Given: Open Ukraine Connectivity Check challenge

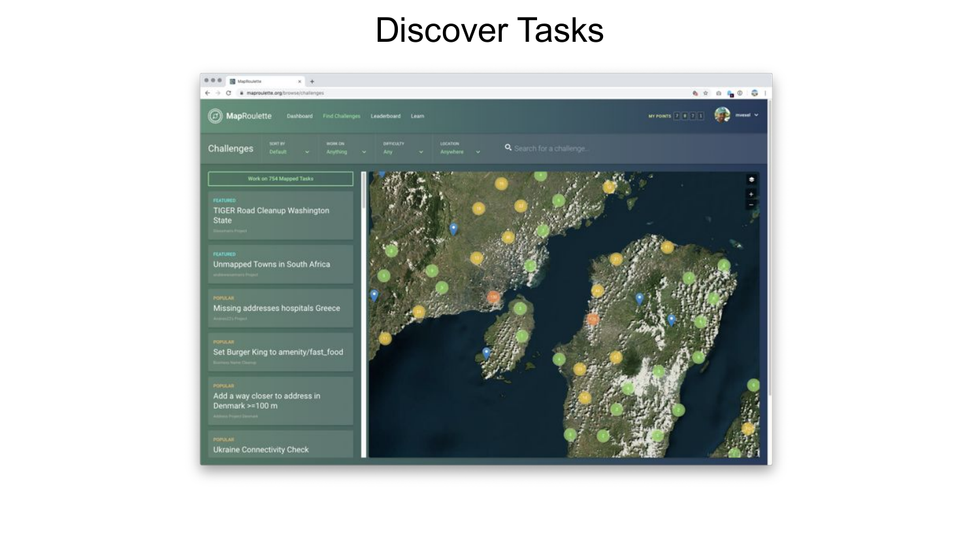Looking at the screenshot, I should tap(280, 444).
